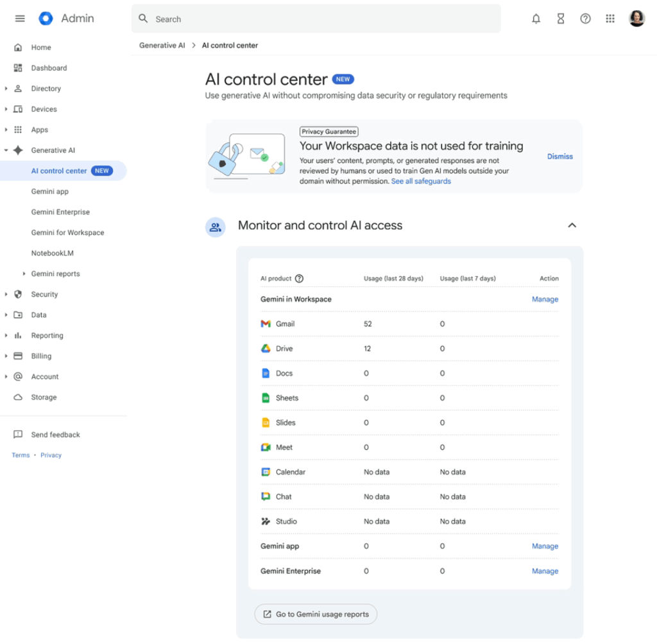The width and height of the screenshot is (657, 644).
Task: Expand the Data sidebar section
Action: [x=6, y=315]
